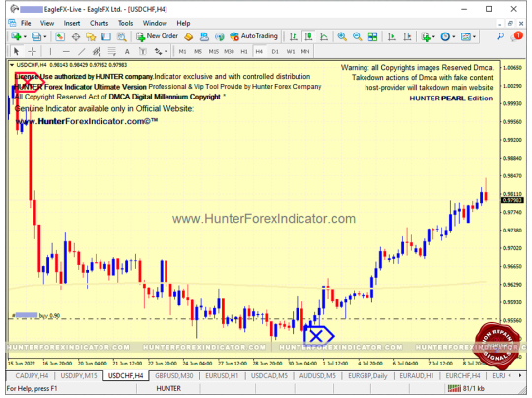Screen dimensions: 532x398
Task: Switch to the GBPUSD,M30 chart tab
Action: (x=174, y=376)
